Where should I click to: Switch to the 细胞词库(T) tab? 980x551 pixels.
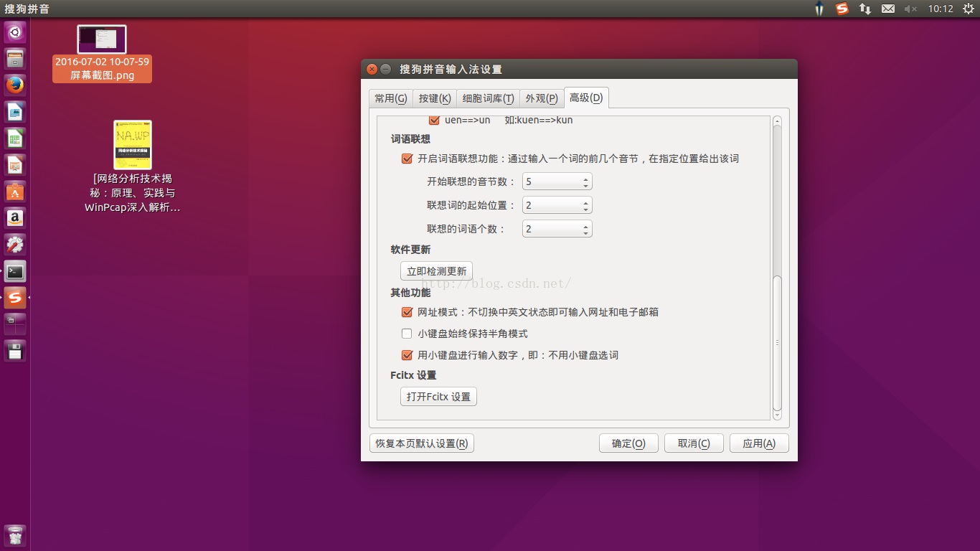click(489, 98)
